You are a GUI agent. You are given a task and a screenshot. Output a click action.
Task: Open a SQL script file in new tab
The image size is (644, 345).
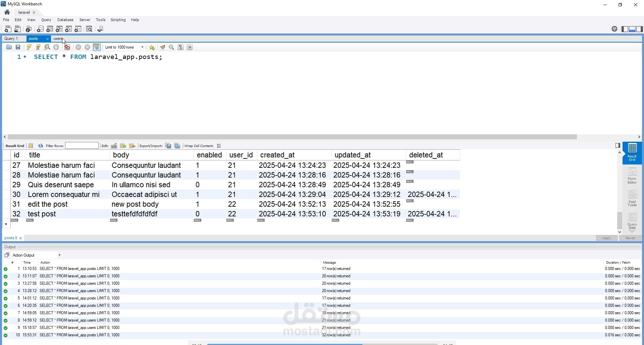(17, 29)
